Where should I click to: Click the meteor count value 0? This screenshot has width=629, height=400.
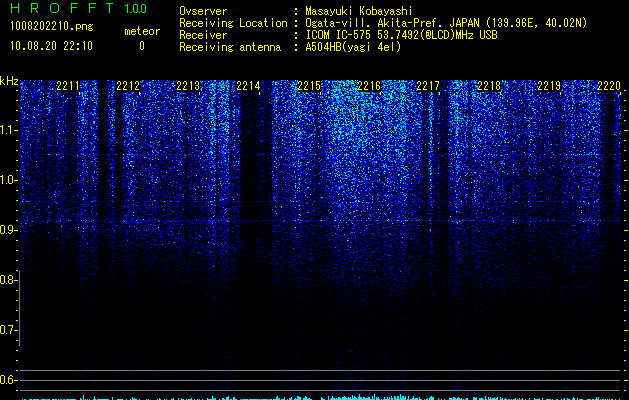(142, 46)
